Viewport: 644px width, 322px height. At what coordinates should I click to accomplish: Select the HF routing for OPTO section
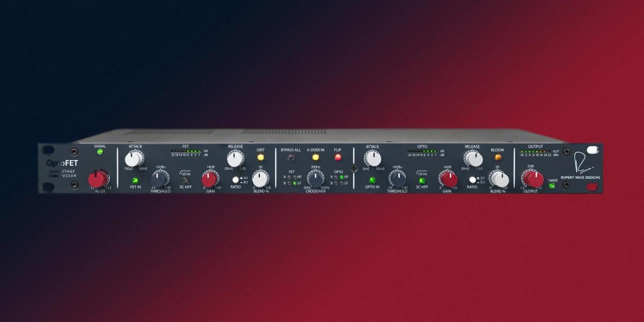[x=342, y=177]
